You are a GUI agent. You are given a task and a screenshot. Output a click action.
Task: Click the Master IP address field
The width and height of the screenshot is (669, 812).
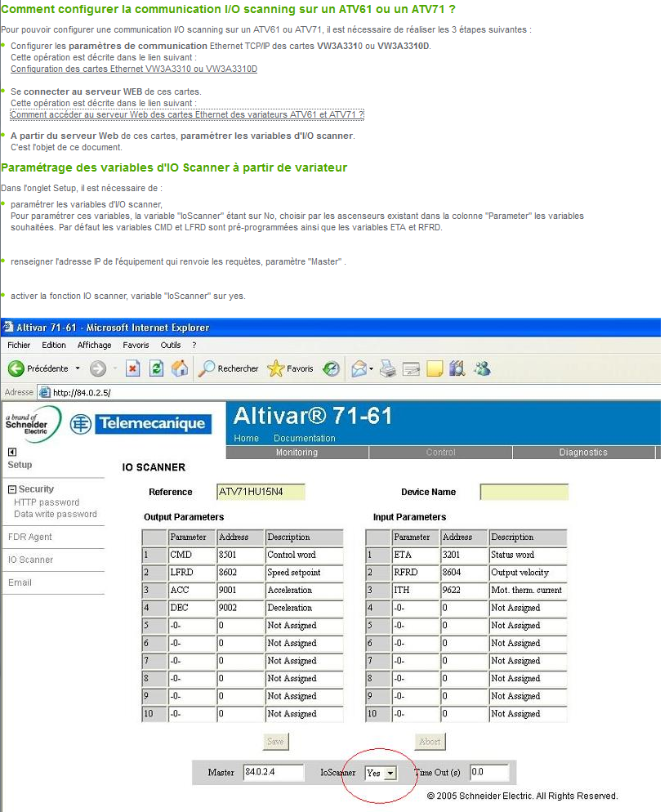pos(274,772)
